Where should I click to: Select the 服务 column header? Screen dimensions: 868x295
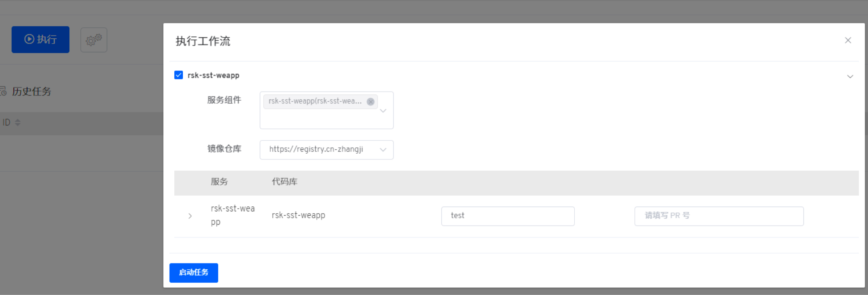[219, 182]
